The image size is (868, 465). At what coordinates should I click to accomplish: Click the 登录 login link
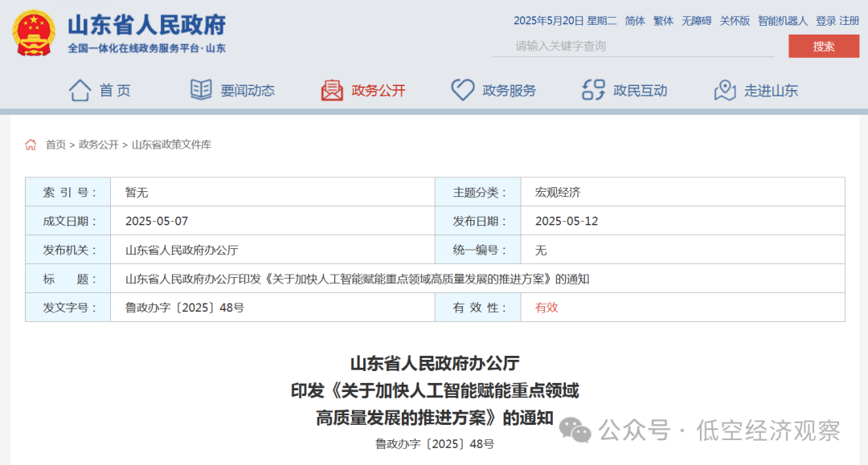[x=827, y=21]
